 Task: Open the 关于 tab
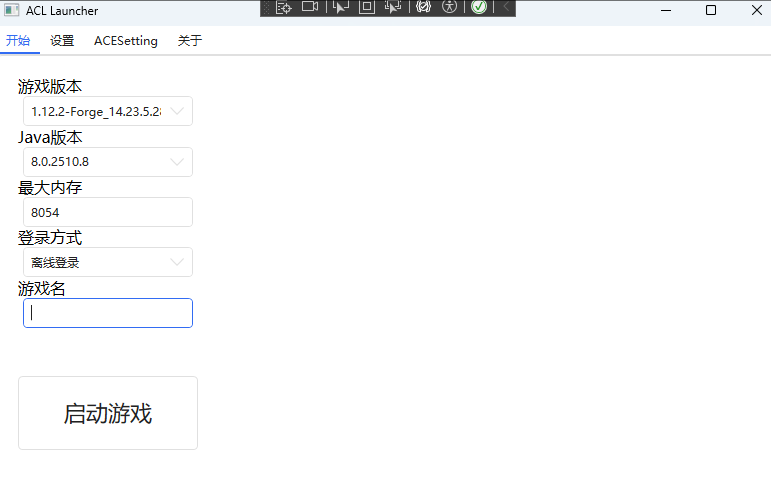(x=190, y=40)
